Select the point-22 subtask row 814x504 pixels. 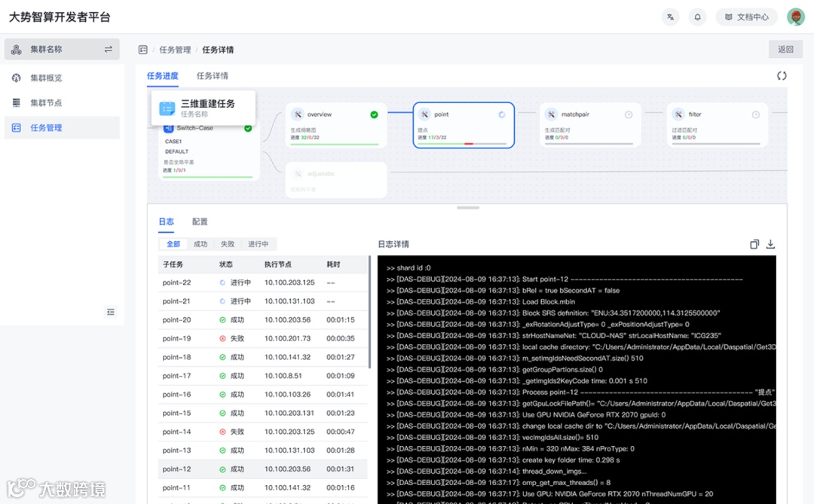pos(263,283)
